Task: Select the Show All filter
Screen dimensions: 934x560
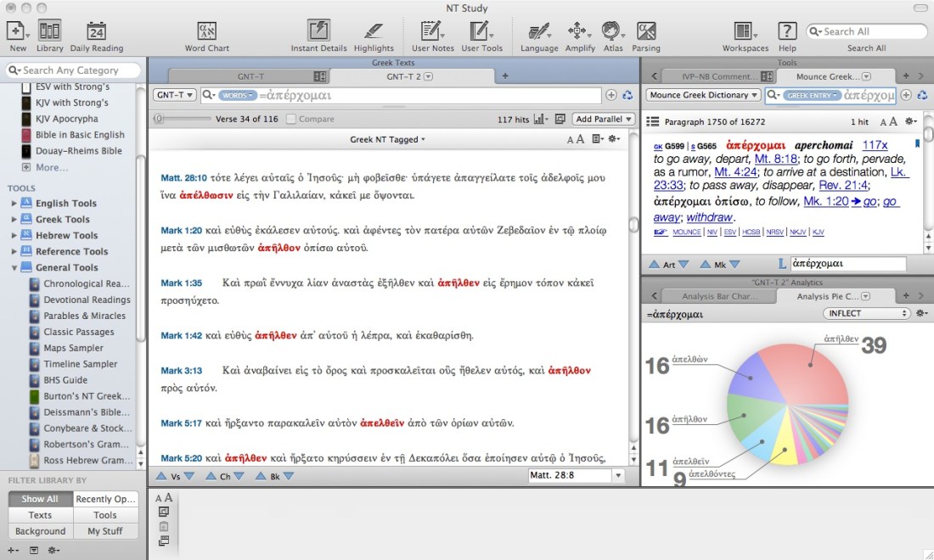Action: click(40, 499)
